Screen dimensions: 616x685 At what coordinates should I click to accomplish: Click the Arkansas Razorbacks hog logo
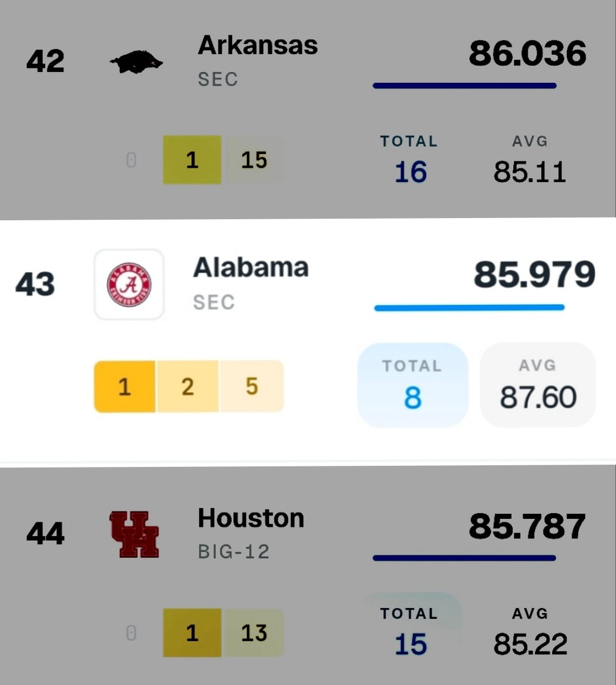tap(136, 62)
